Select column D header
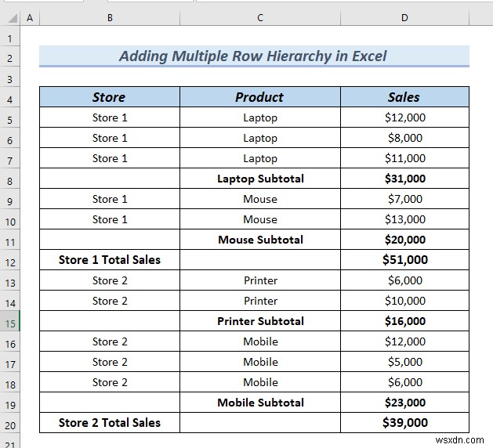493x448 pixels. point(404,18)
